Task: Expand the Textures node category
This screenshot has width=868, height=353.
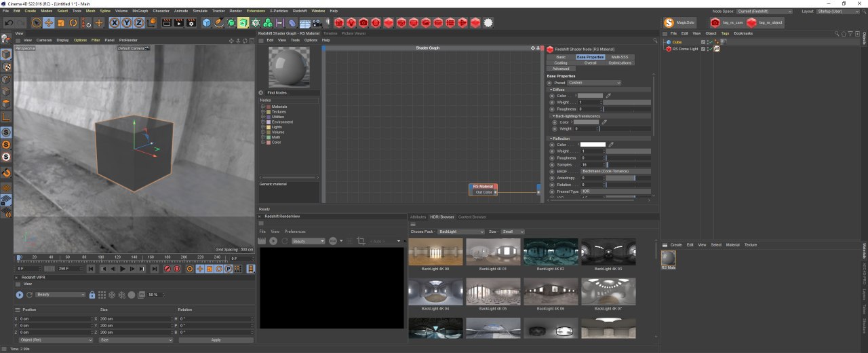Action: click(x=262, y=111)
